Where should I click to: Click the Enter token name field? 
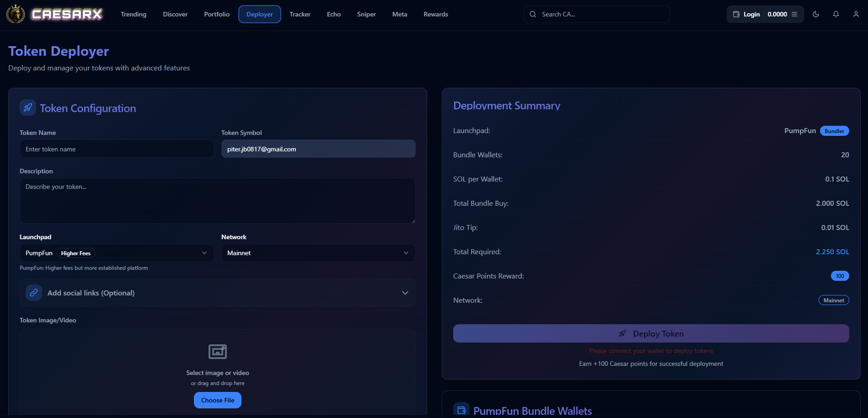tap(116, 149)
